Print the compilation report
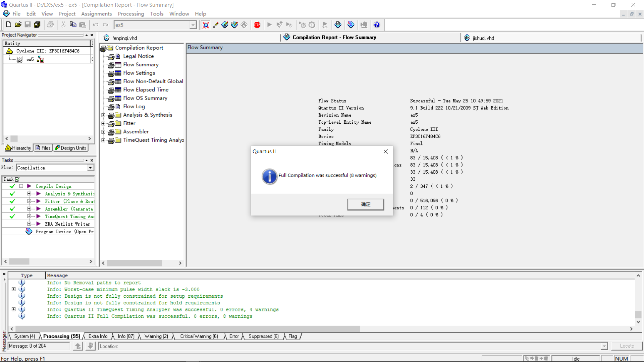 point(50,25)
